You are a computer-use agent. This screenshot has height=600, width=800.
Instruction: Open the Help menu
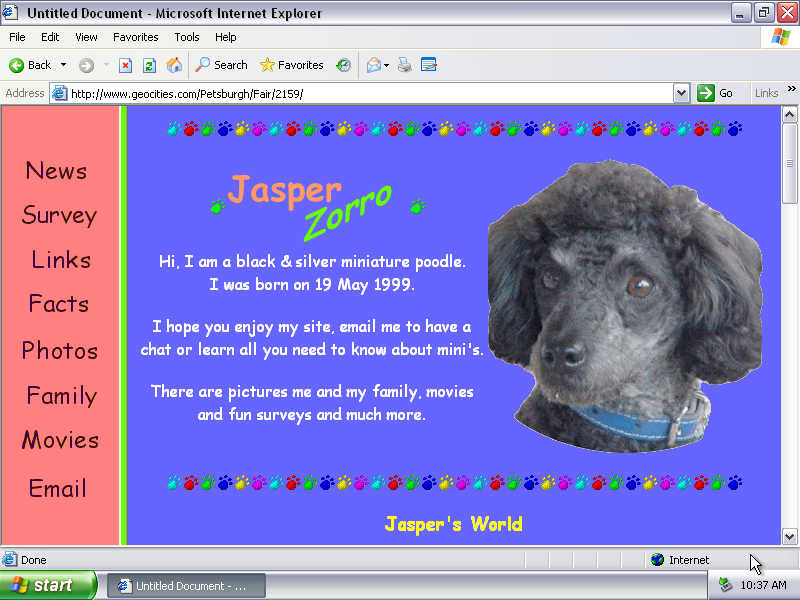click(x=226, y=37)
